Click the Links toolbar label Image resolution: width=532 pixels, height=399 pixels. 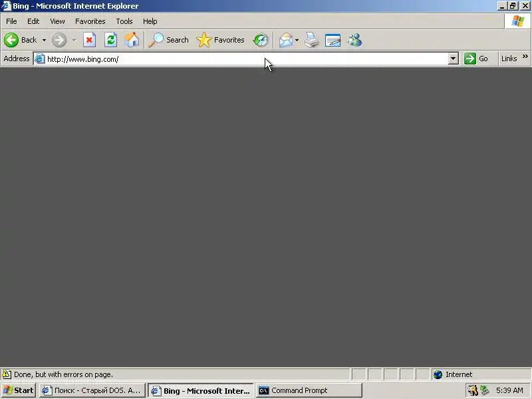pos(509,59)
